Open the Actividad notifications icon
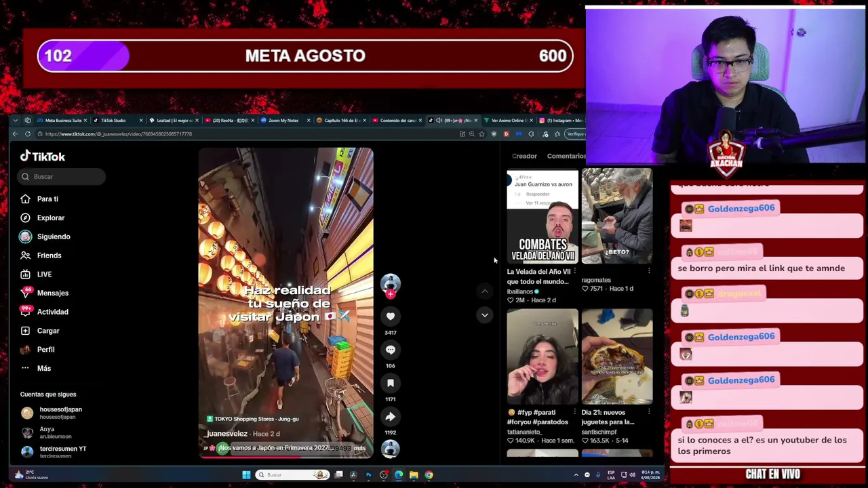The width and height of the screenshot is (868, 488). pos(25,312)
